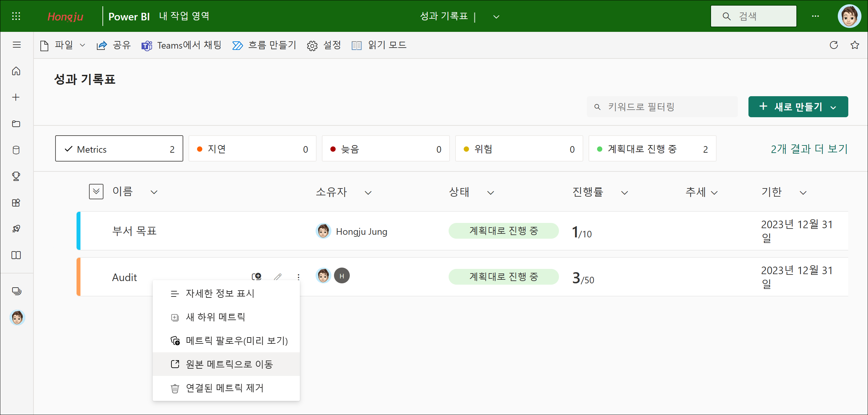Click the pencil edit icon on Audit row
This screenshot has width=868, height=415.
(278, 277)
